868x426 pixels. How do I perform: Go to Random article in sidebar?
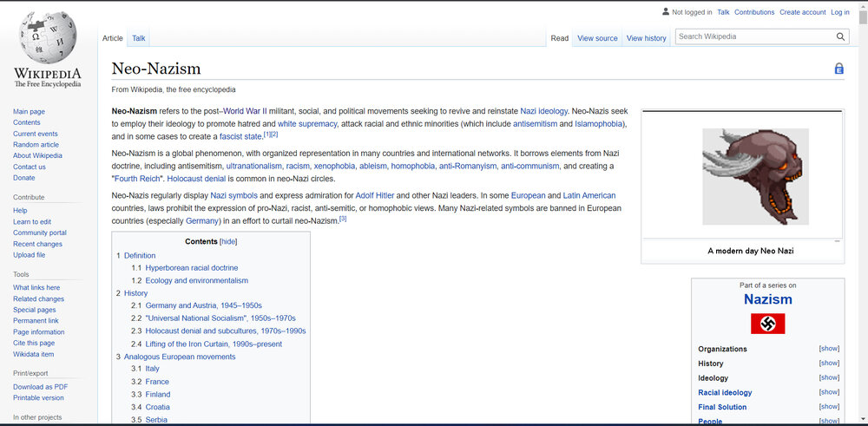point(36,145)
